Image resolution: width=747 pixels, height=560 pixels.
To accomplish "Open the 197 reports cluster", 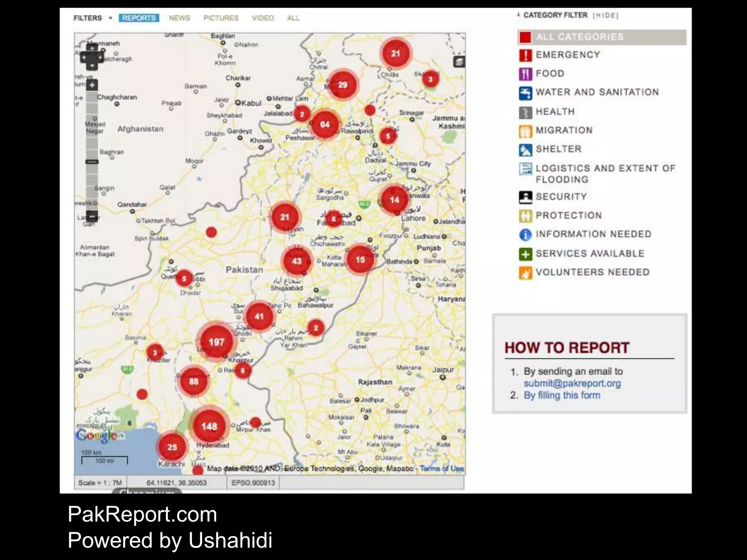I will (x=216, y=342).
